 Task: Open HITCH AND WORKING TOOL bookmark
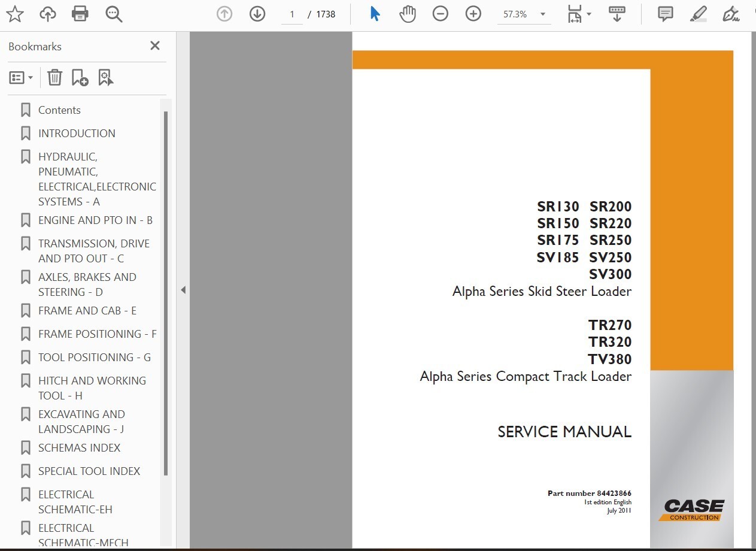[x=92, y=388]
